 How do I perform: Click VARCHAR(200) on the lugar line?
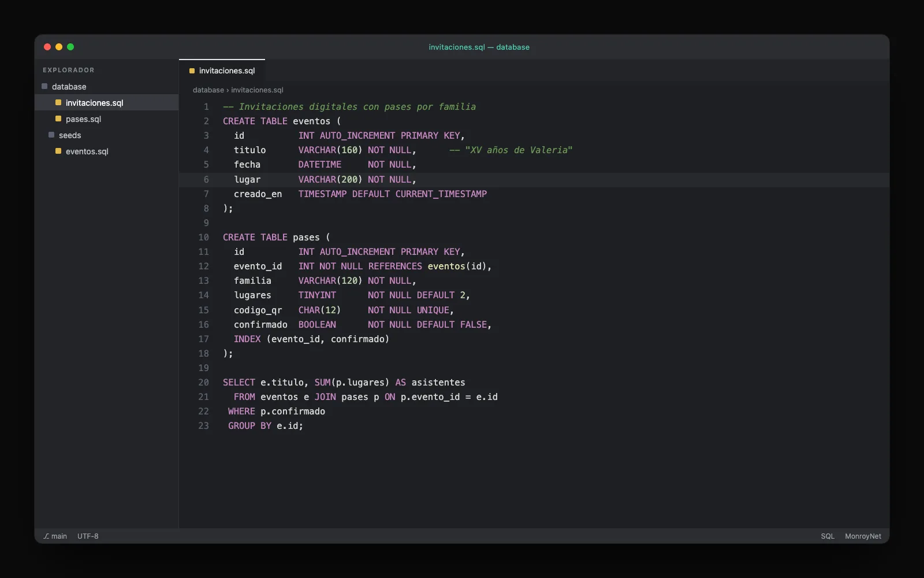[x=330, y=180]
